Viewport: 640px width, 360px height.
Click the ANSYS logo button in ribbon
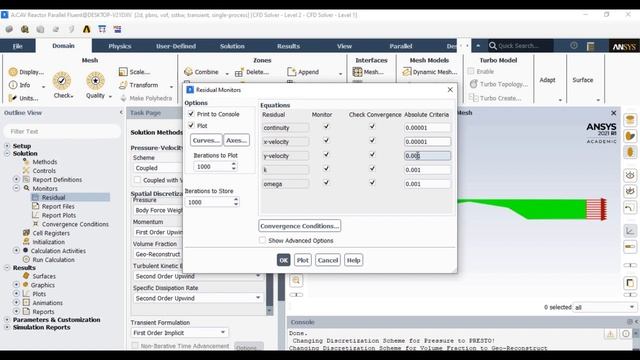tap(624, 46)
